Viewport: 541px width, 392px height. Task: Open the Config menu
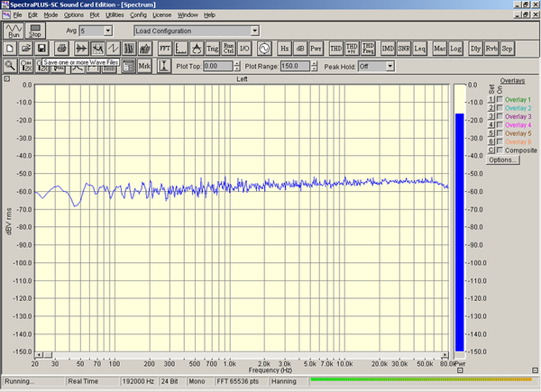pyautogui.click(x=138, y=14)
